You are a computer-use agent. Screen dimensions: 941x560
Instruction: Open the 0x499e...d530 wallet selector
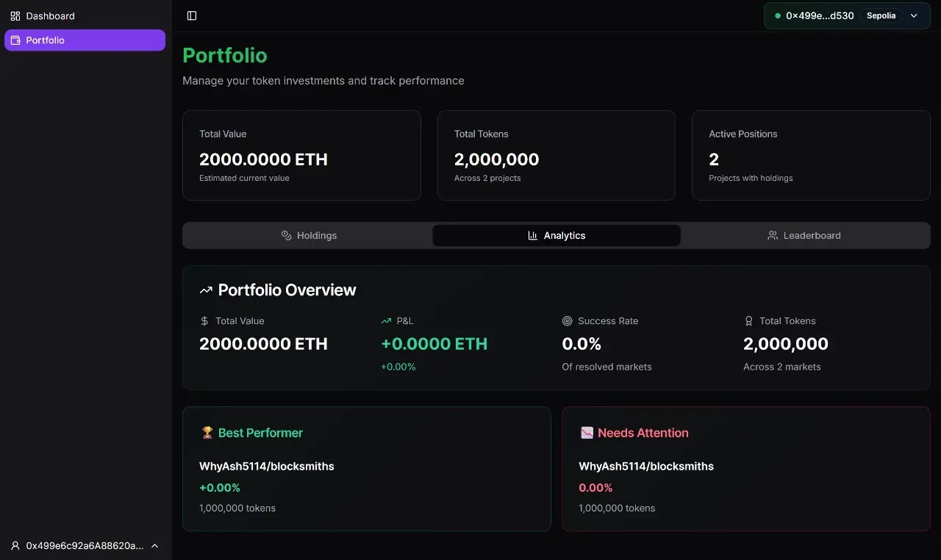819,15
